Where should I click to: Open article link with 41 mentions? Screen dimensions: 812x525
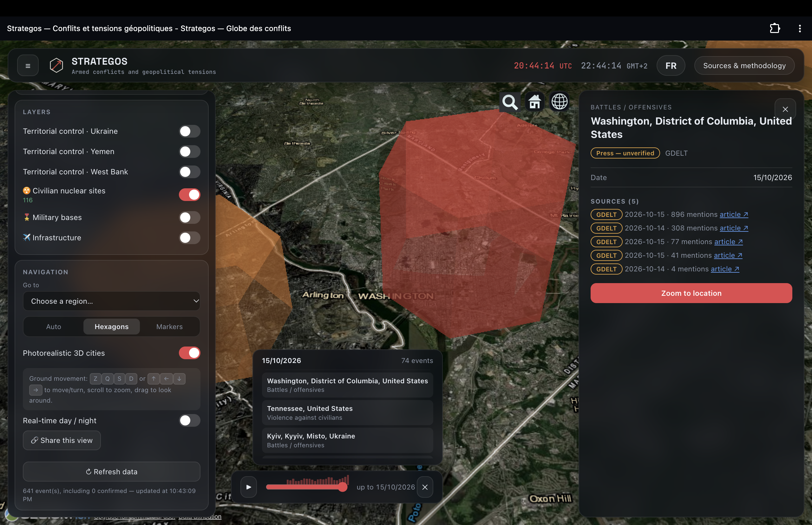click(x=728, y=255)
